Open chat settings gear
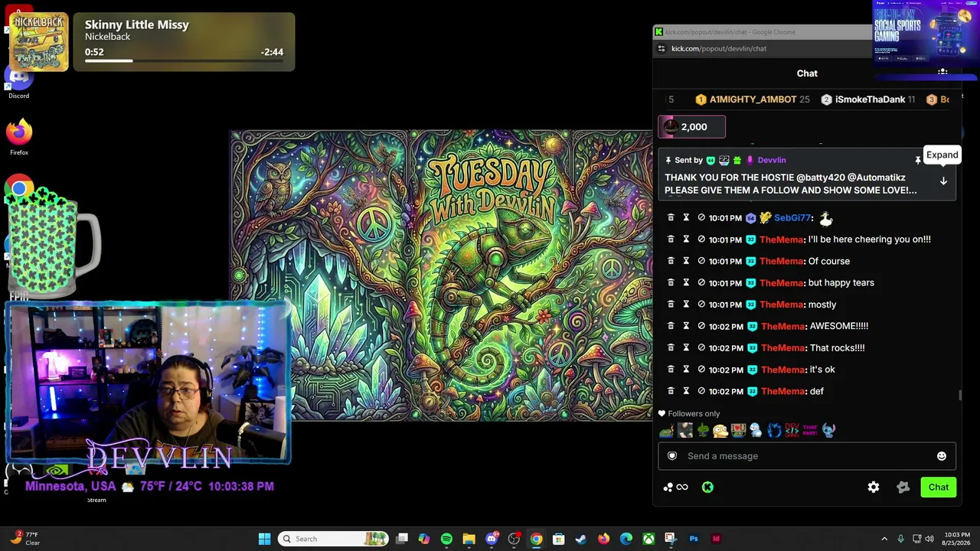 pyautogui.click(x=874, y=487)
